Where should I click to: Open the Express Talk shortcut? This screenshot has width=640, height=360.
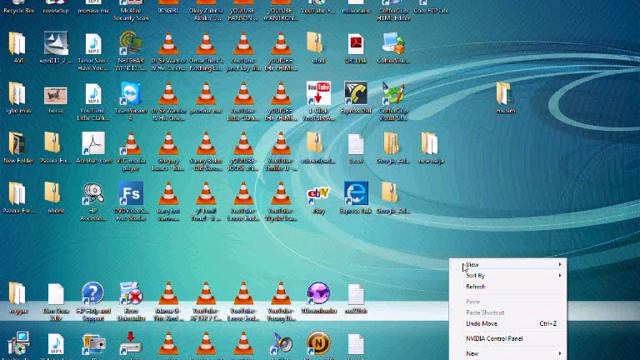pos(356,193)
